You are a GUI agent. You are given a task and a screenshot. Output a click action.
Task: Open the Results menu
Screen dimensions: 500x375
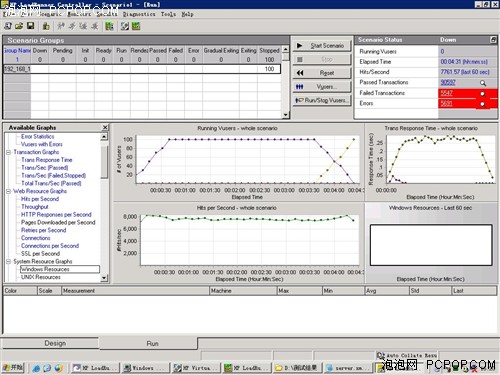(x=107, y=14)
